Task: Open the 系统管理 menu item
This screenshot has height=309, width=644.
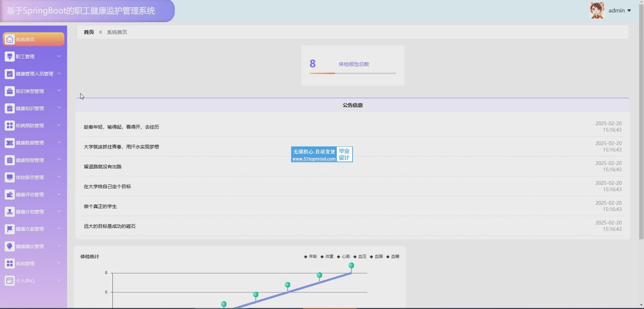Action: coord(25,264)
